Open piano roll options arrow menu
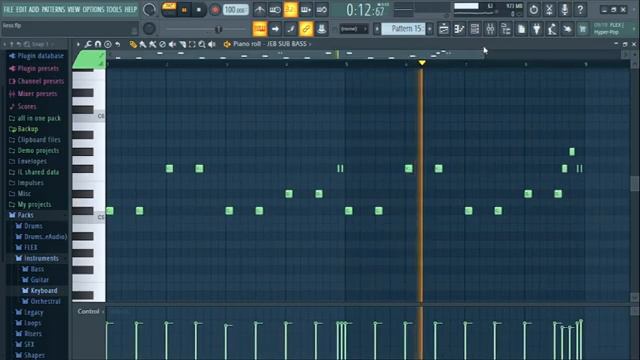The height and width of the screenshot is (360, 640). point(78,44)
